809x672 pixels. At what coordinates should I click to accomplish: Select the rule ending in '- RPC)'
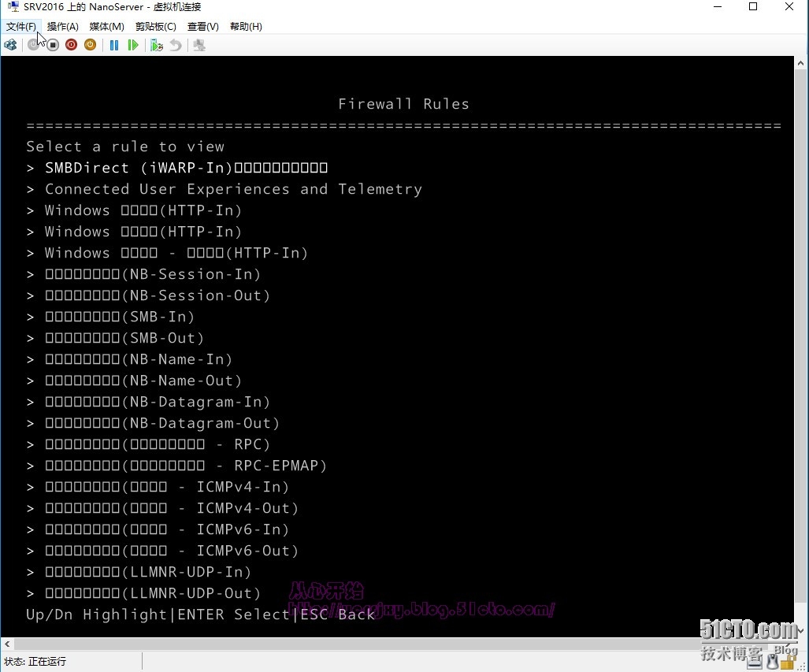click(148, 444)
